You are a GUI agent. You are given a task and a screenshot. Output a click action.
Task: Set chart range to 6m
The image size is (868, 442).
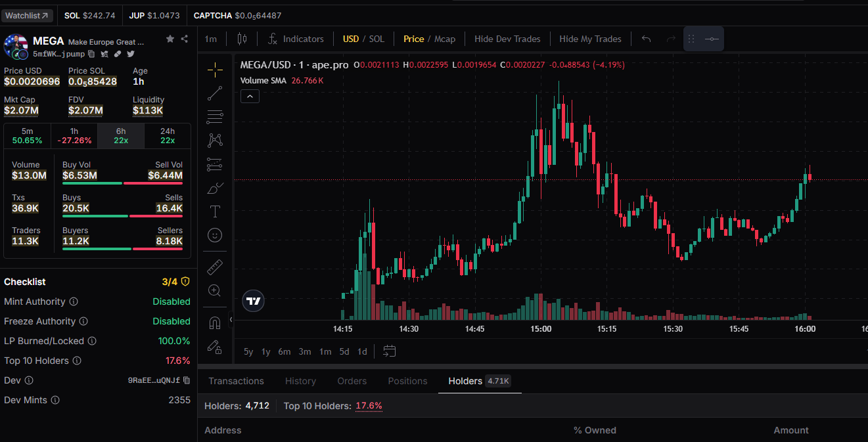(x=284, y=351)
